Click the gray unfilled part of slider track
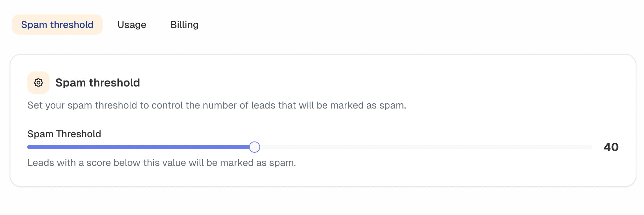Screen dimensions: 644x215 (420, 147)
